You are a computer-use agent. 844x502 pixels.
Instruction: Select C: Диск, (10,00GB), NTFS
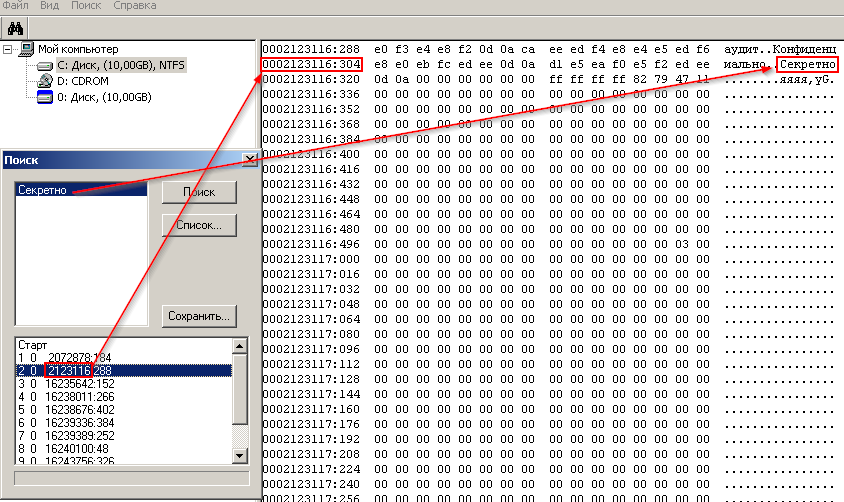point(121,65)
